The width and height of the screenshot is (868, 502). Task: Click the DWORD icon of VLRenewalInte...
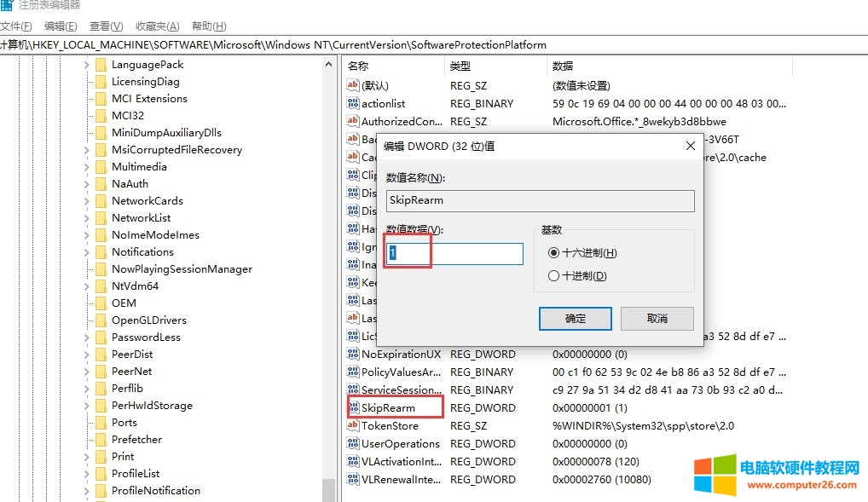(x=353, y=479)
